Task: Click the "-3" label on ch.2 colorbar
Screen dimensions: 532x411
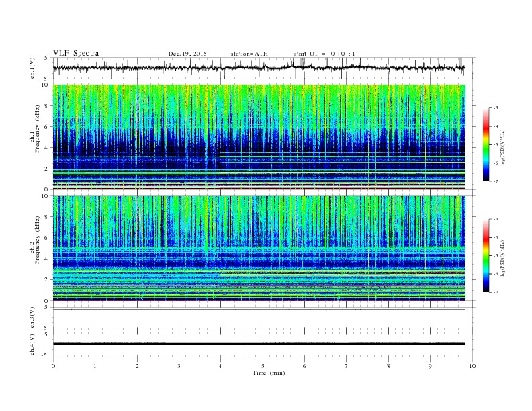Action: [x=496, y=219]
